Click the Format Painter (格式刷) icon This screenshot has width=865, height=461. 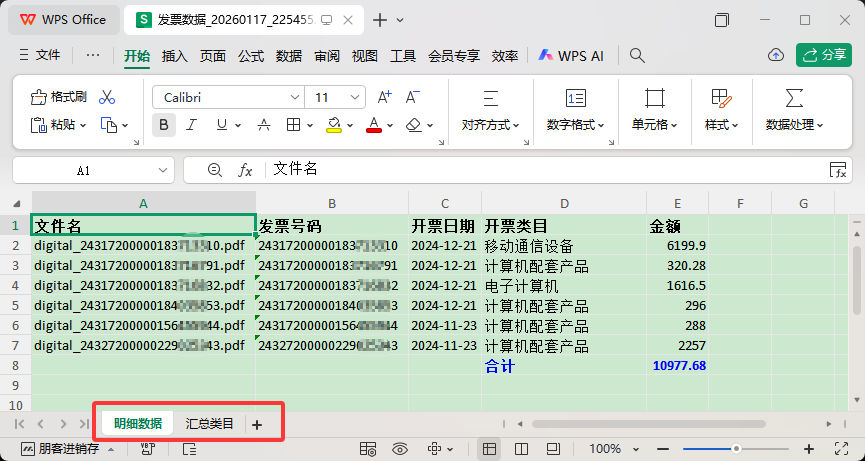[39, 98]
